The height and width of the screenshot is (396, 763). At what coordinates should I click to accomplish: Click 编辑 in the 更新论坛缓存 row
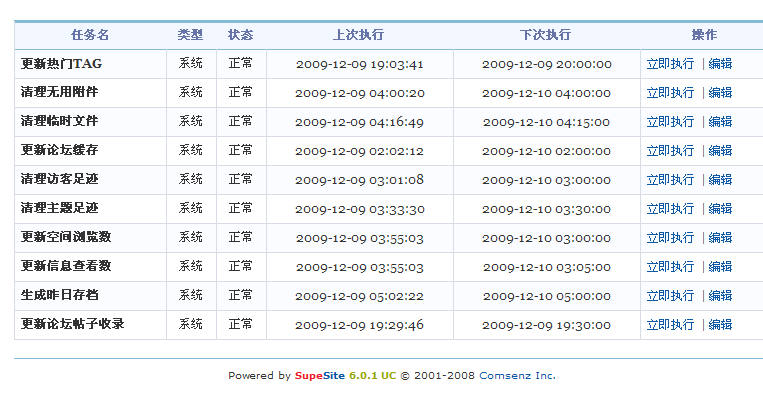point(720,151)
